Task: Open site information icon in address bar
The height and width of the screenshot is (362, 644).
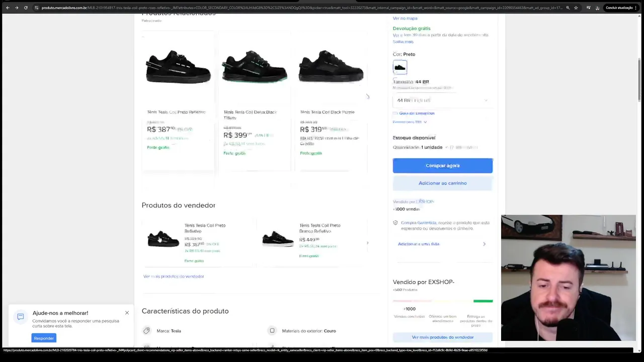Action: tap(36, 8)
